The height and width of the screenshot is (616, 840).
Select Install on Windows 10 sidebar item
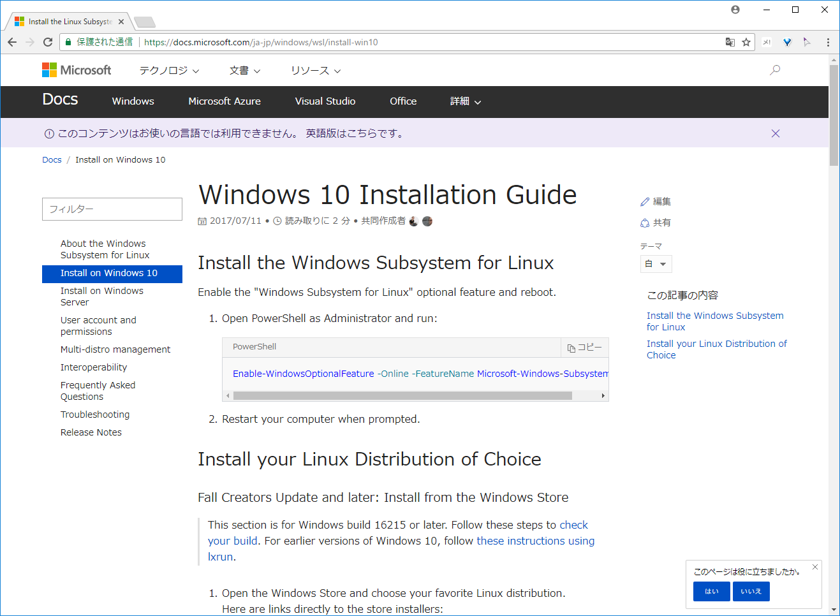tap(112, 273)
